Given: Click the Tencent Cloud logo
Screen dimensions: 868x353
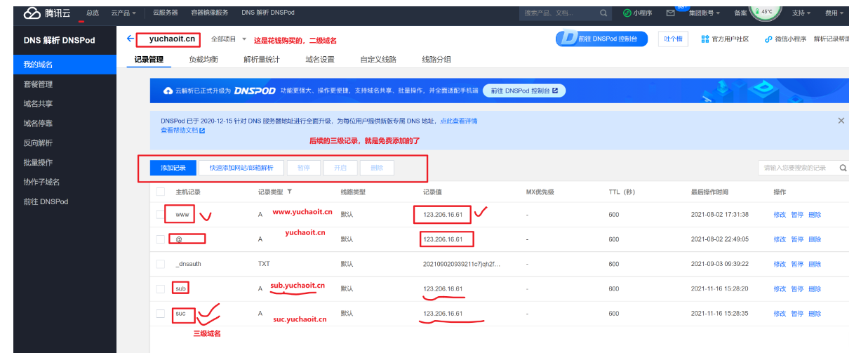Looking at the screenshot, I should coord(48,13).
